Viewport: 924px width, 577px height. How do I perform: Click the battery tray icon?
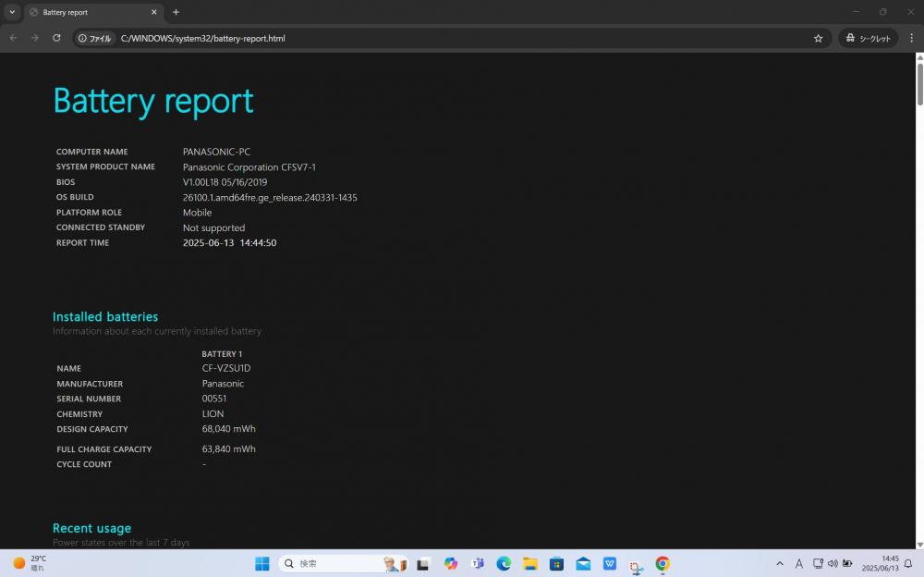point(847,564)
